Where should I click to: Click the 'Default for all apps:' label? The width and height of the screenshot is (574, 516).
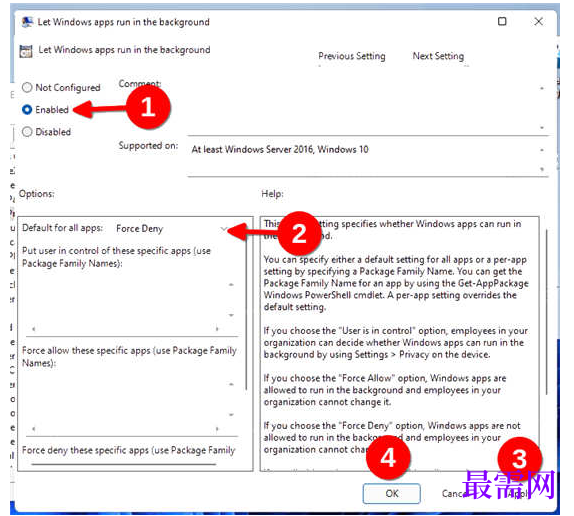[62, 228]
